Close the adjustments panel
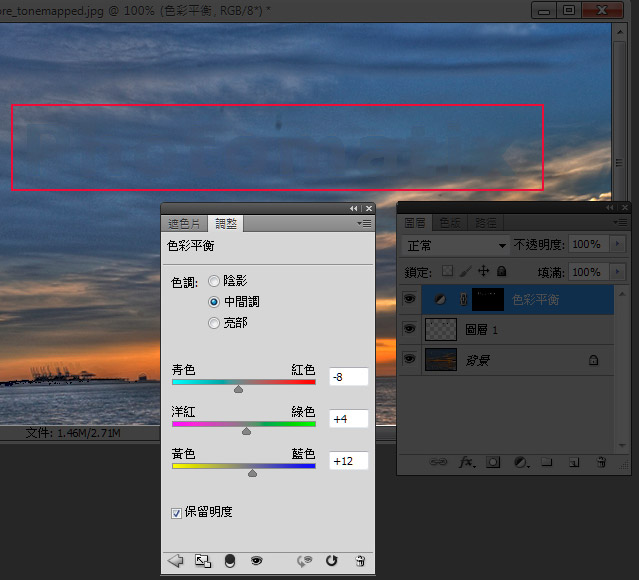The image size is (639, 580). [368, 208]
